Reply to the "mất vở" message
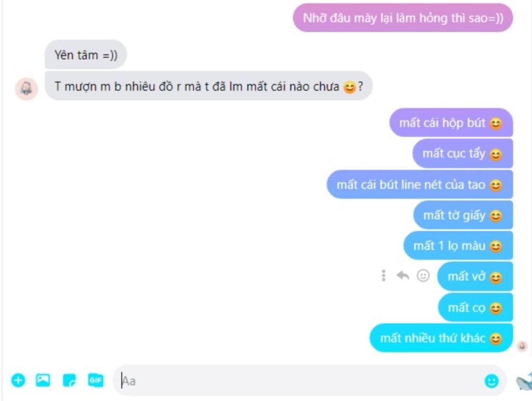Screen dimensions: 532x401 403,275
